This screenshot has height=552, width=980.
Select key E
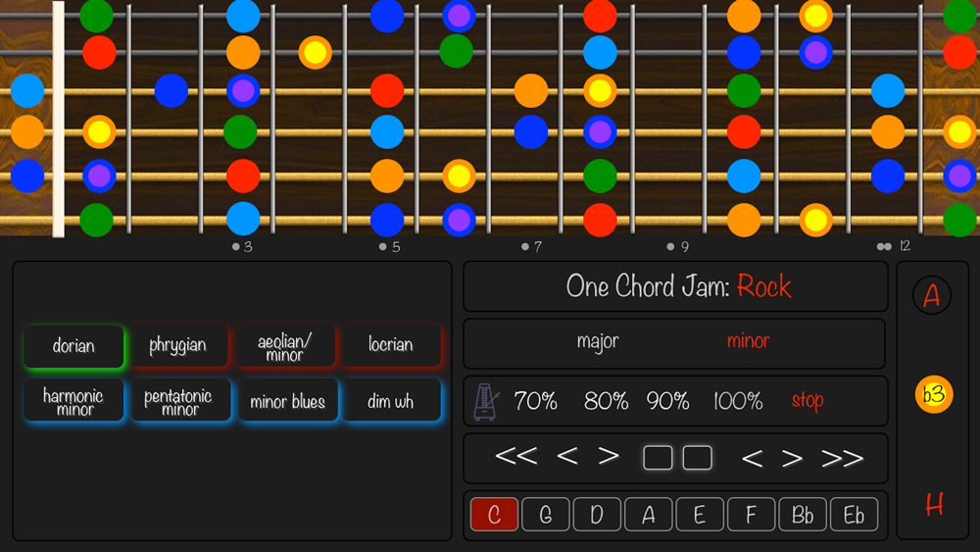700,515
